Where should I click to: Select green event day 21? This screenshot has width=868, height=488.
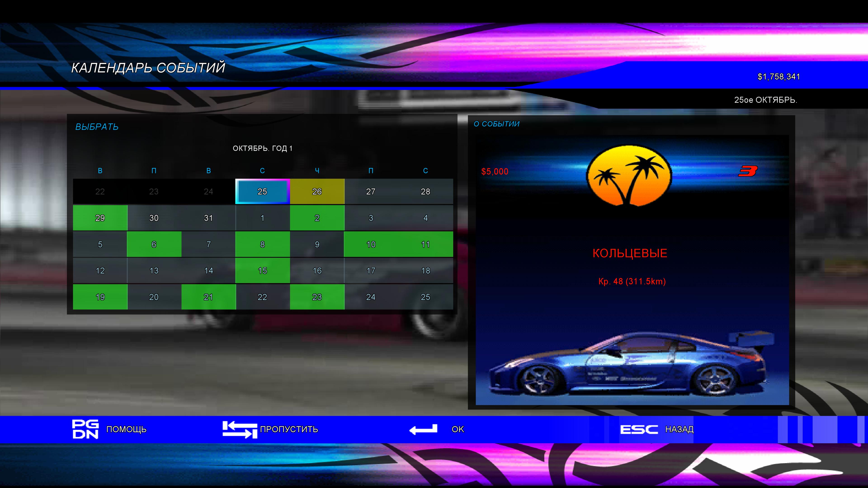click(x=209, y=297)
